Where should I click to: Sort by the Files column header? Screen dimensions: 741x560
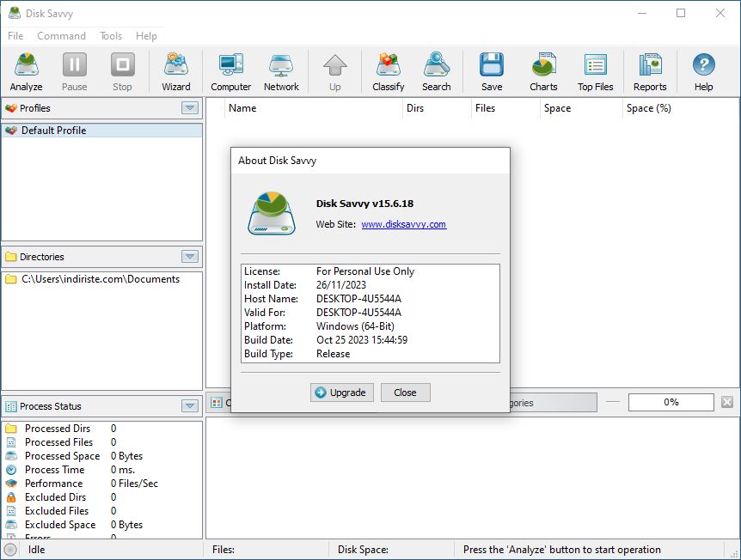[x=505, y=108]
